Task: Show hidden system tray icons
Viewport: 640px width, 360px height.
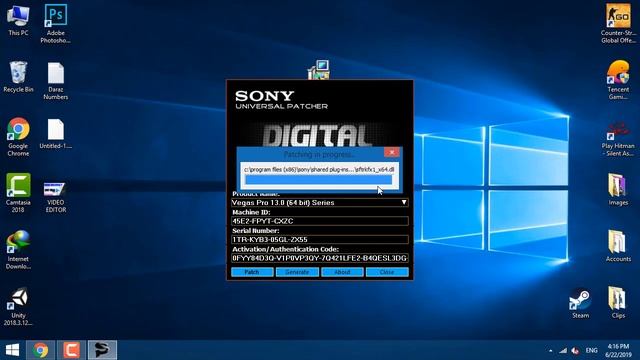Action: [x=551, y=351]
